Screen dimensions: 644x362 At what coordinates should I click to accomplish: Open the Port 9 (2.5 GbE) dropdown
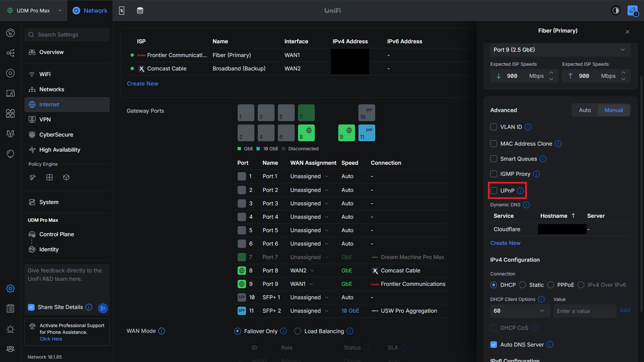560,50
